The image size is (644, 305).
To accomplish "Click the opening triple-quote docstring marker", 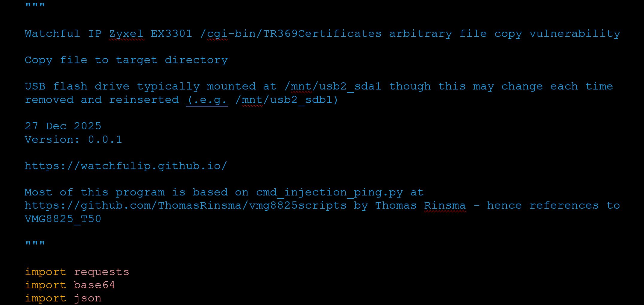I will click(35, 6).
